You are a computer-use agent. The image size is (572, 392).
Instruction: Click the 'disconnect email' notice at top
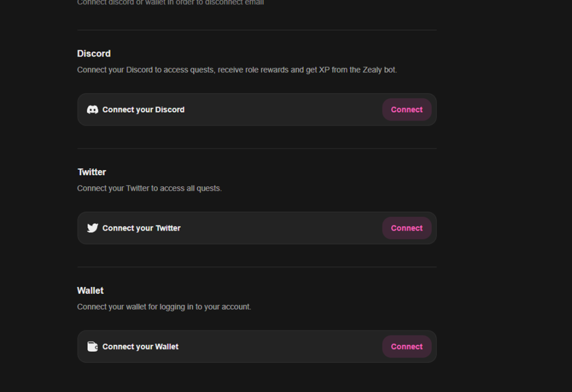click(170, 3)
